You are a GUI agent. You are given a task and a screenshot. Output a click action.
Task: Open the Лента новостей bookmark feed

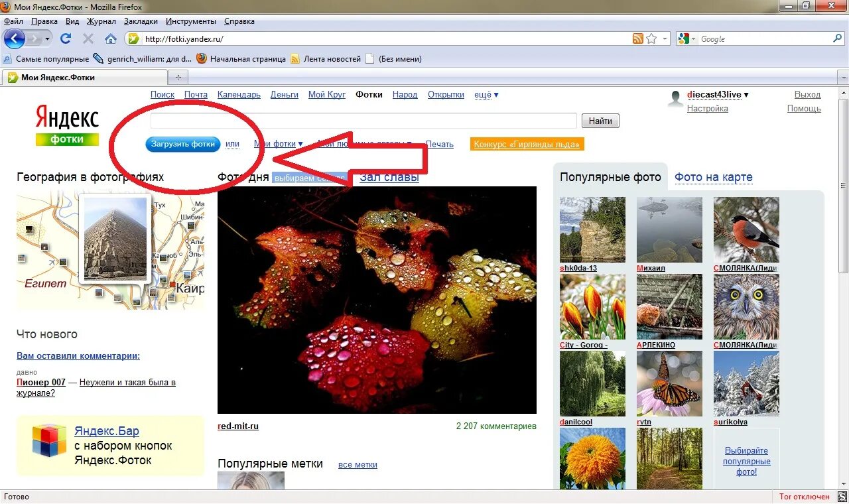pyautogui.click(x=326, y=58)
